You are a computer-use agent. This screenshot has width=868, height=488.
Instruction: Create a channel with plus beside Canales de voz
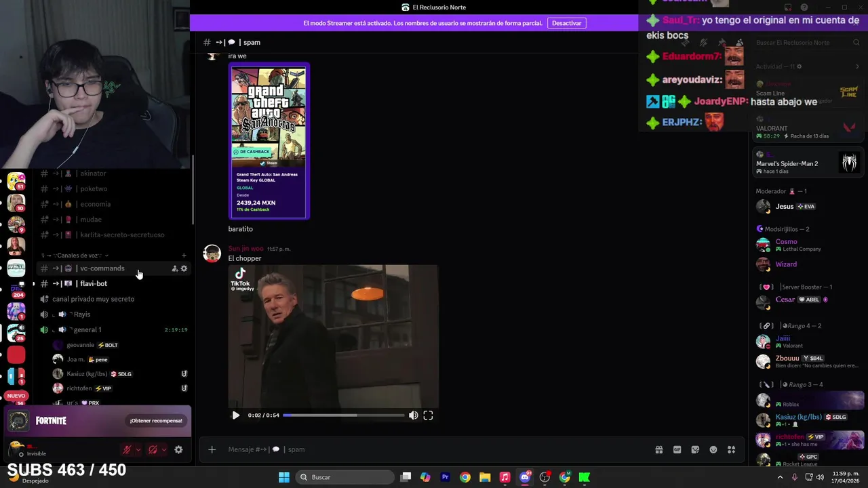(184, 256)
